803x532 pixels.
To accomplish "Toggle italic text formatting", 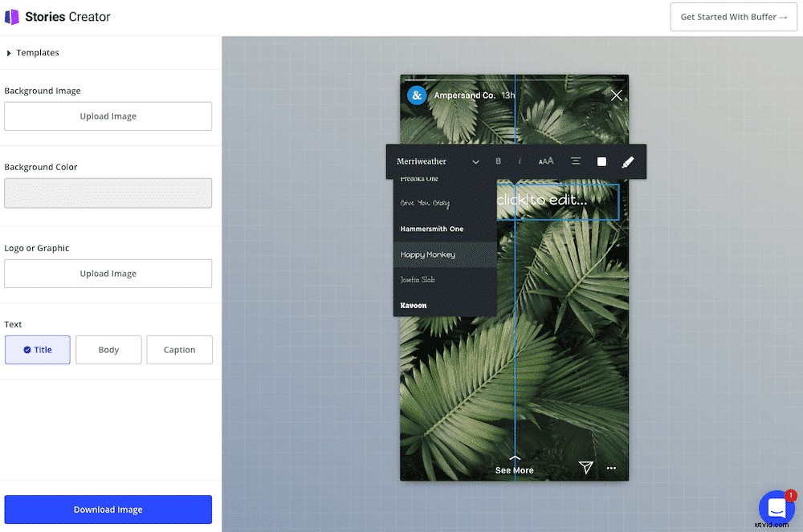I will (x=520, y=161).
